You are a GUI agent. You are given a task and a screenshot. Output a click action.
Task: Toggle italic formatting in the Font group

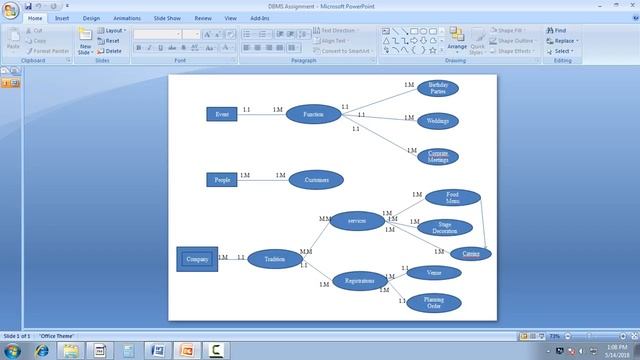150,48
